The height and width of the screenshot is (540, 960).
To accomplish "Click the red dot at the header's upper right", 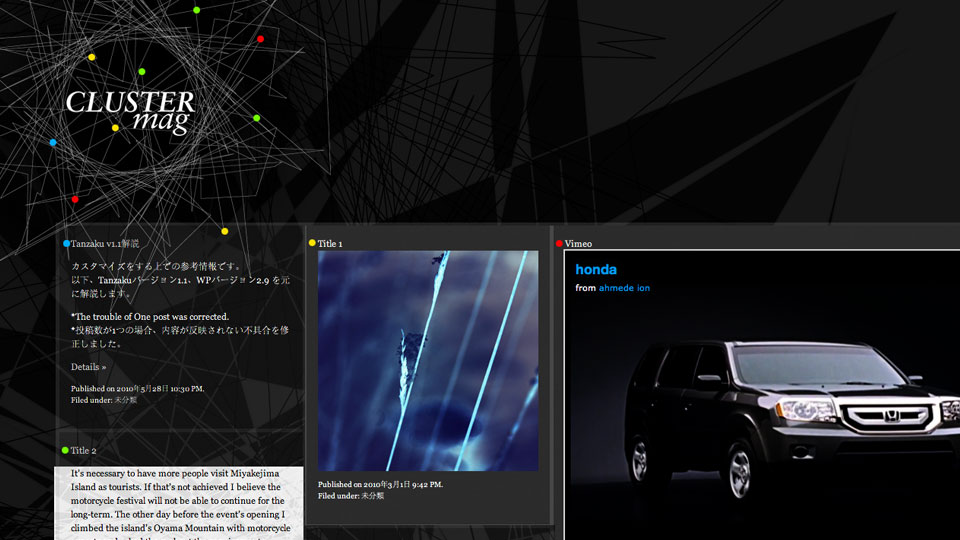I will (260, 39).
